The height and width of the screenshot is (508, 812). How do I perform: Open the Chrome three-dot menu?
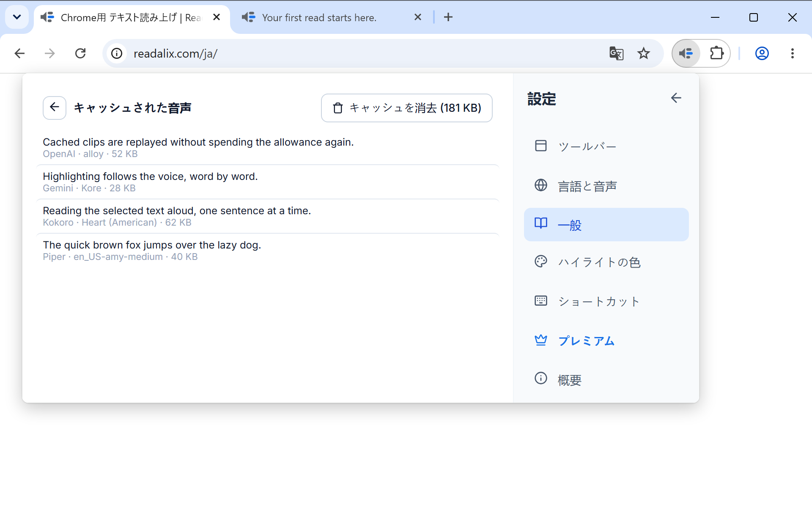(x=792, y=53)
